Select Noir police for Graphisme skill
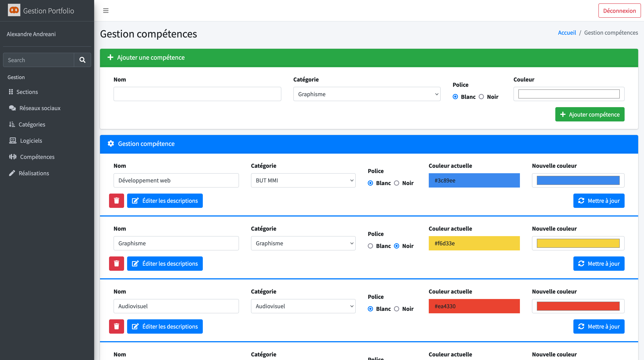 tap(397, 246)
